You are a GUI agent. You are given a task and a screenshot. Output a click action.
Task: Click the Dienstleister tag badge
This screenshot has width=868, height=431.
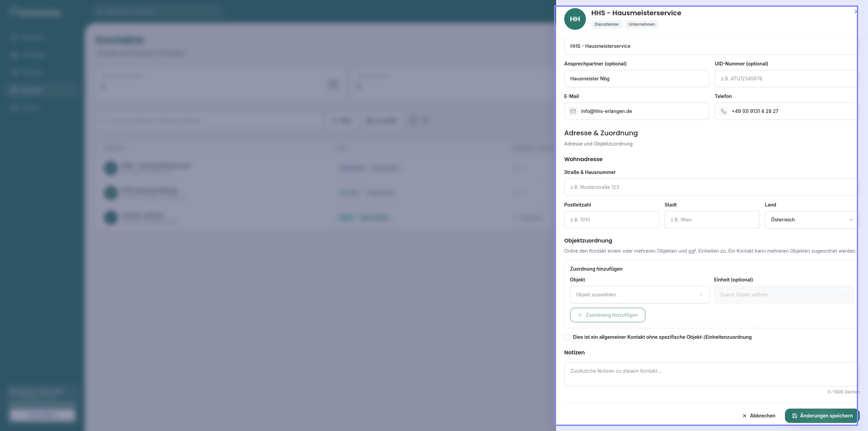coord(607,24)
